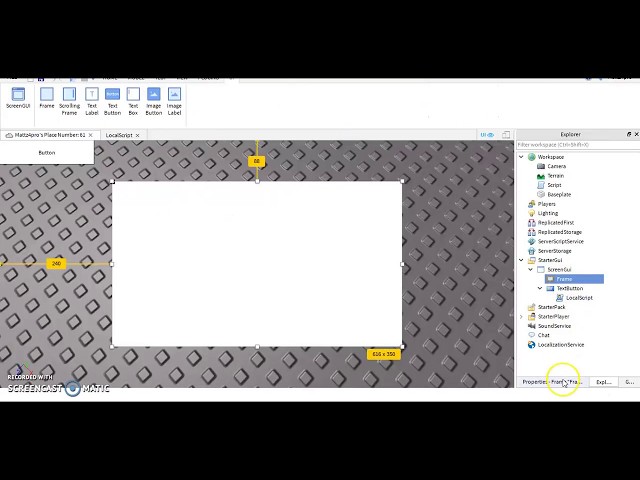Click the Button text button in viewport
Screen dimensions: 640x480
pos(47,152)
